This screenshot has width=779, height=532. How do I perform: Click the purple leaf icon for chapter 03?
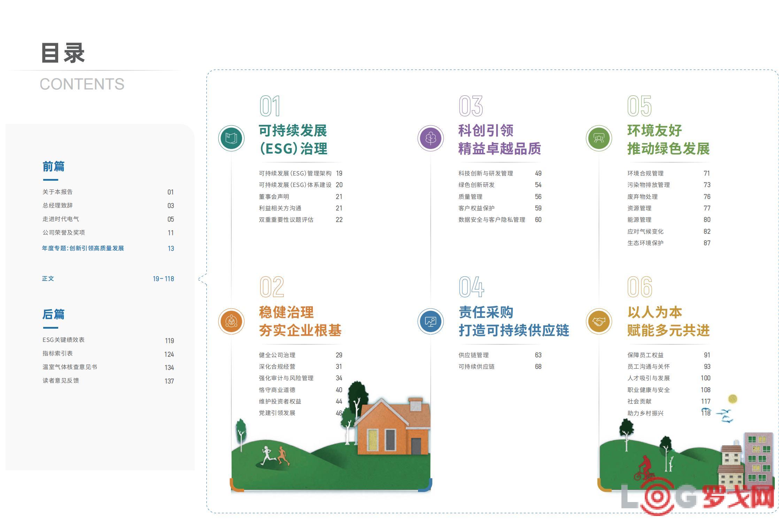(x=431, y=138)
